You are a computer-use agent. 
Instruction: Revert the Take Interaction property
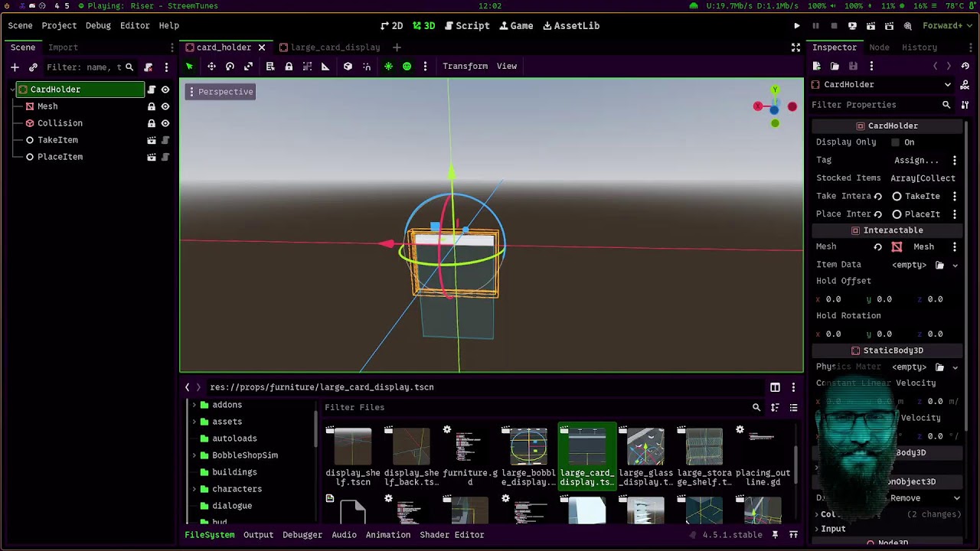point(878,197)
